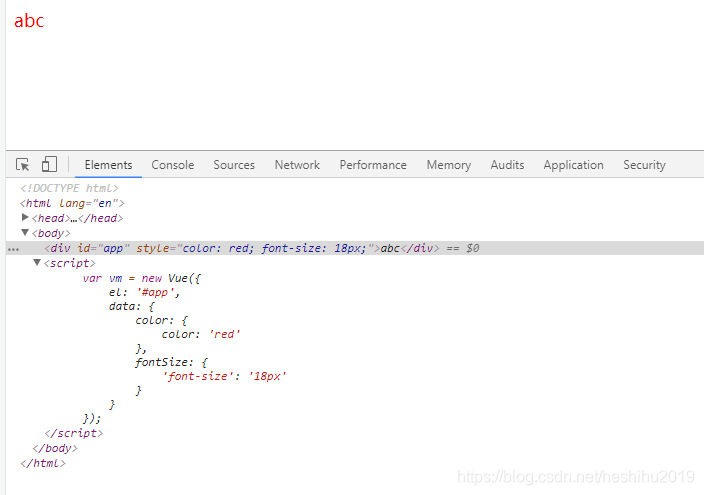704x495 pixels.
Task: Expand the head element node
Action: click(x=25, y=218)
